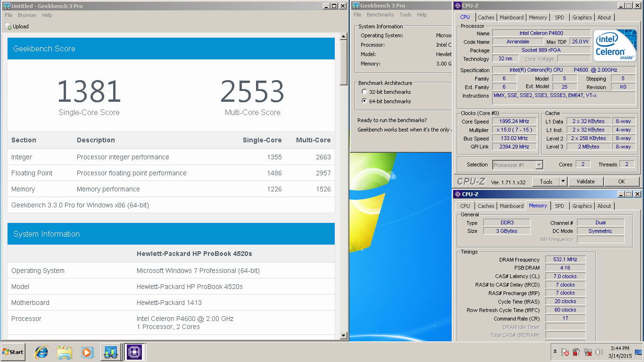Click the Intel Celeron inside logo in CPU-Z
The height and width of the screenshot is (362, 644).
614,45
